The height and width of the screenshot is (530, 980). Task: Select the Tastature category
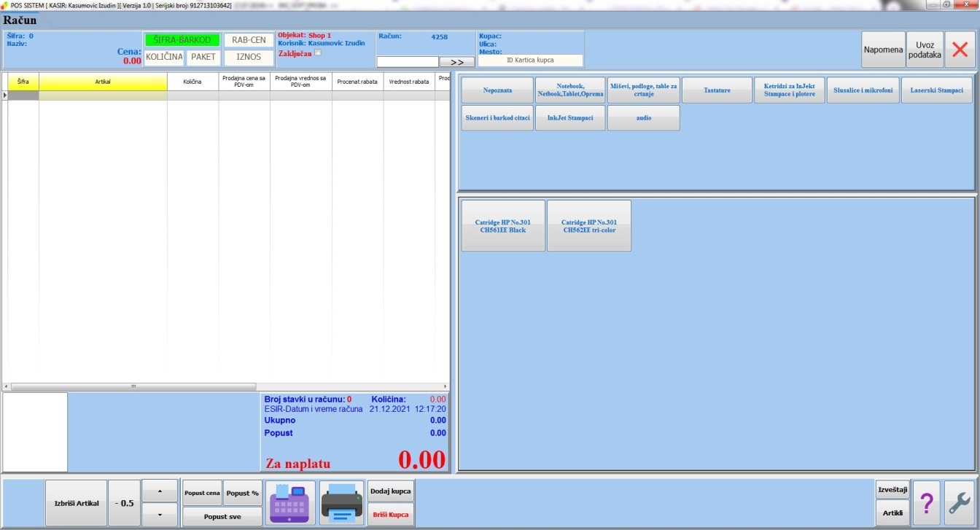pos(716,90)
